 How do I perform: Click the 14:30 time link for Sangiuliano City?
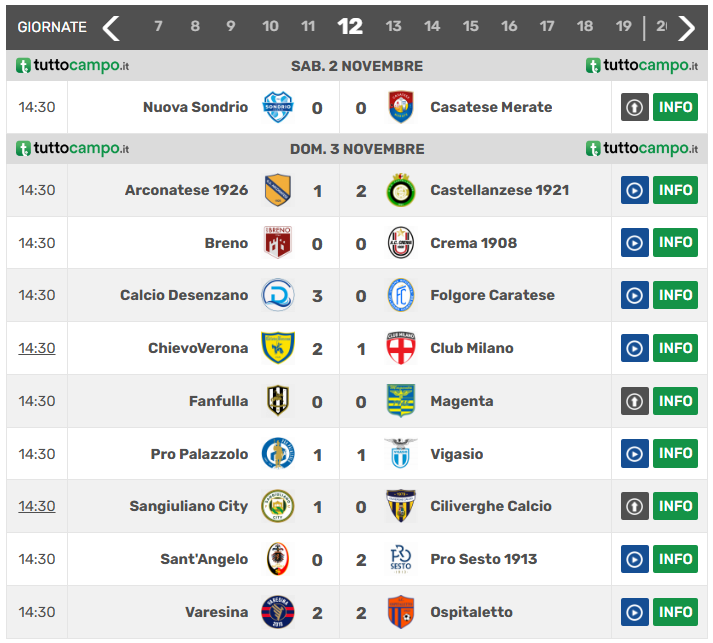[x=37, y=506]
